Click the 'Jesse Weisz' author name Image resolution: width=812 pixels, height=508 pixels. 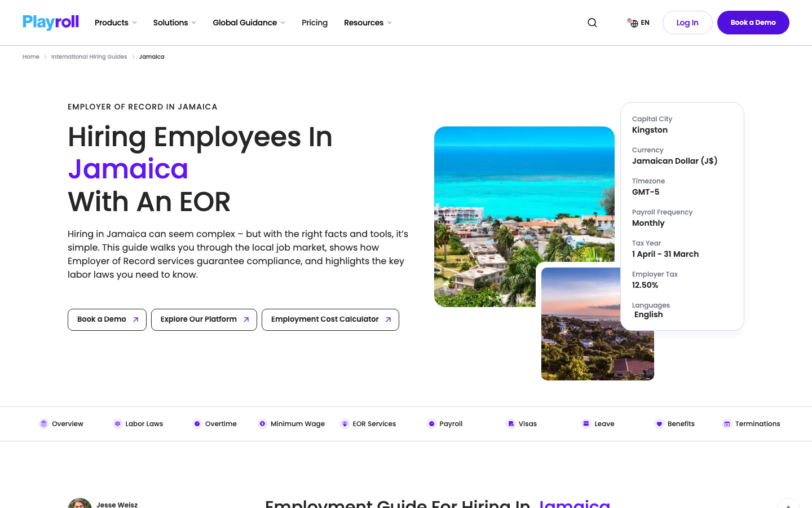coord(117,505)
